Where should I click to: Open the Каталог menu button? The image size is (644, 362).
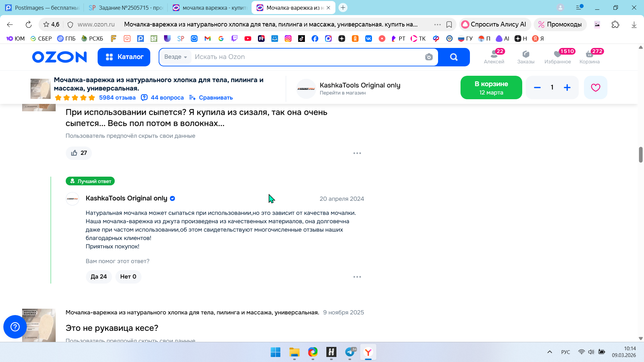click(124, 57)
